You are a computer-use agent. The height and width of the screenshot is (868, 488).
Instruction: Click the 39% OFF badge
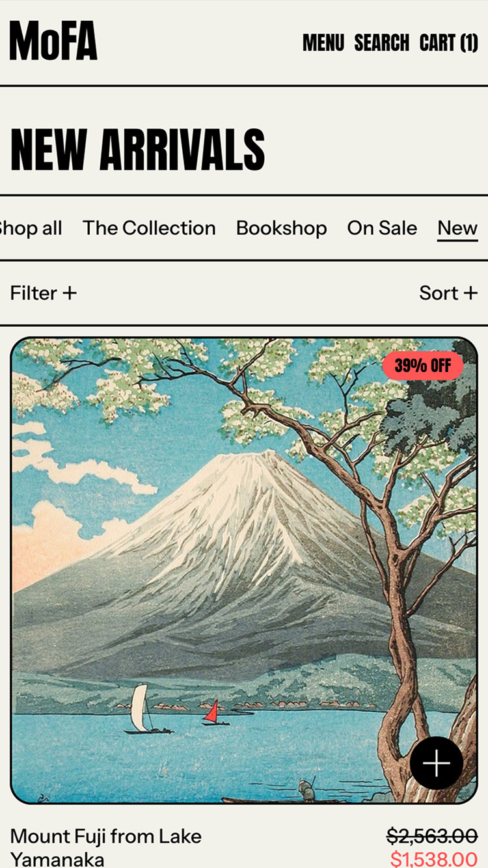tap(423, 366)
